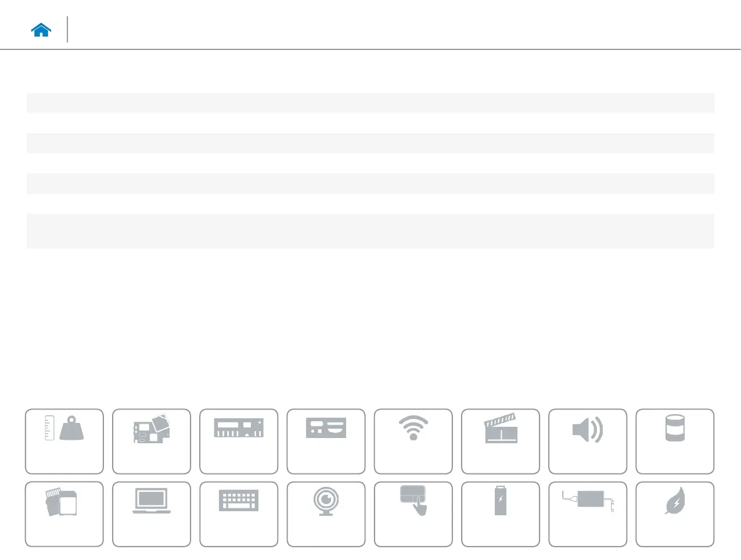
Task: Open the video clapperboard tile
Action: tap(501, 441)
